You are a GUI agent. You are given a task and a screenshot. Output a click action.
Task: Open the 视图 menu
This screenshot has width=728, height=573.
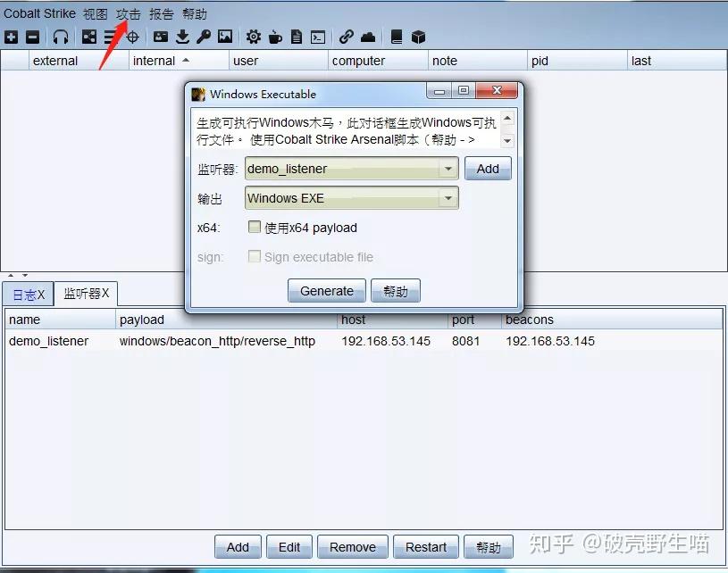(96, 14)
